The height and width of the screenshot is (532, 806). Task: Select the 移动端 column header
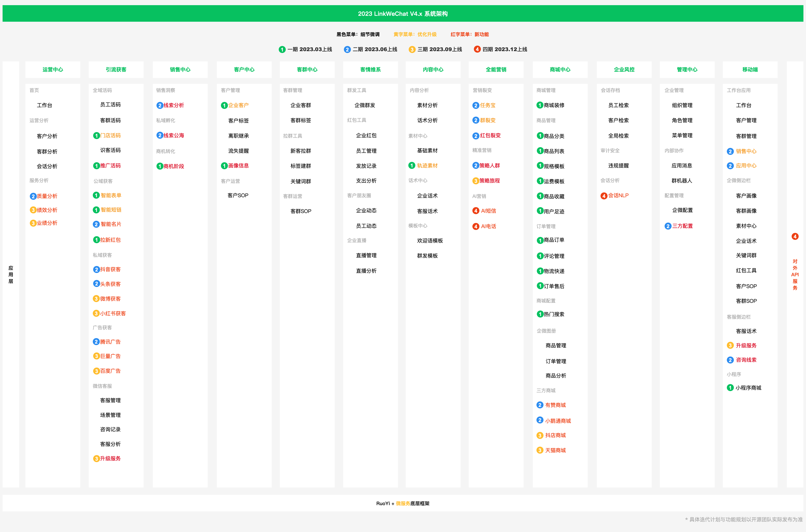750,70
